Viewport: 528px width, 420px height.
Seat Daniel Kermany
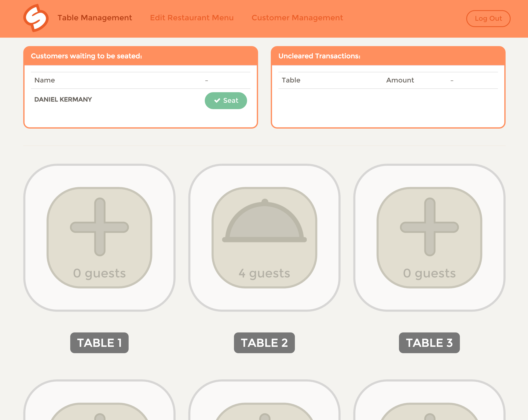pos(226,101)
